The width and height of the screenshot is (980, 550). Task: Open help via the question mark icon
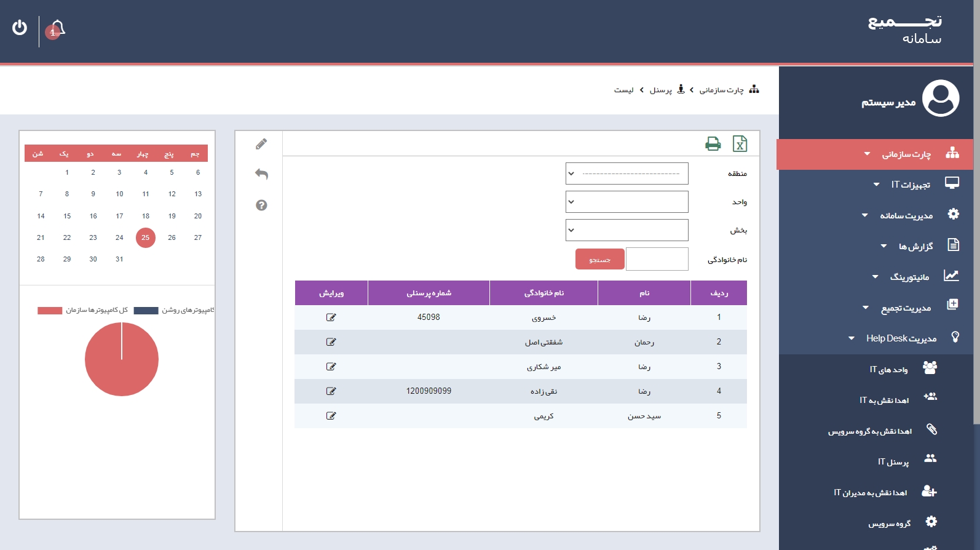click(x=261, y=205)
